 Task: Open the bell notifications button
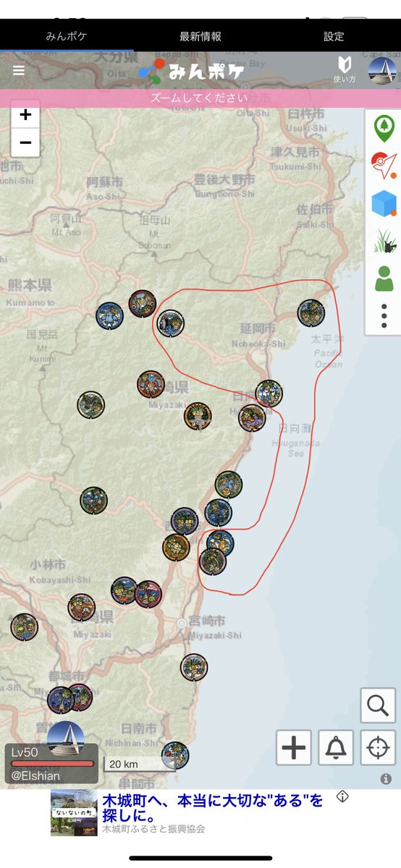(x=336, y=748)
